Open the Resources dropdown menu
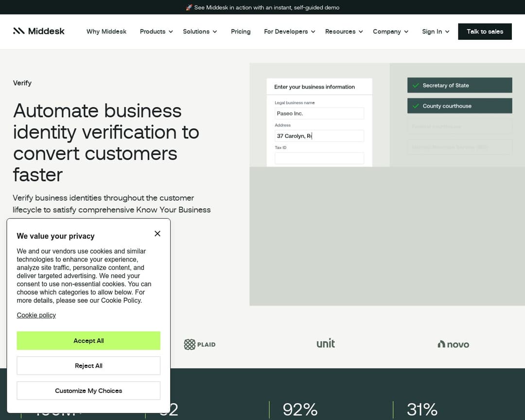The width and height of the screenshot is (525, 420). (344, 32)
